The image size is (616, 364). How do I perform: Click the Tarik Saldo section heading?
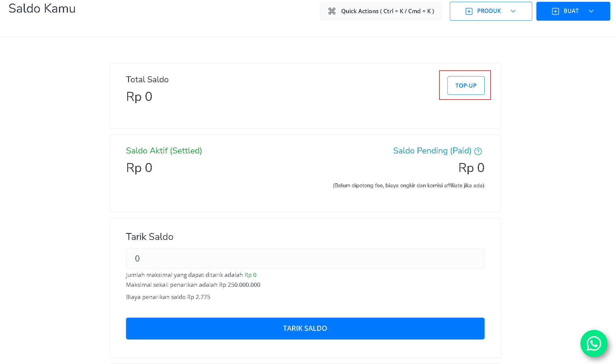pyautogui.click(x=150, y=237)
